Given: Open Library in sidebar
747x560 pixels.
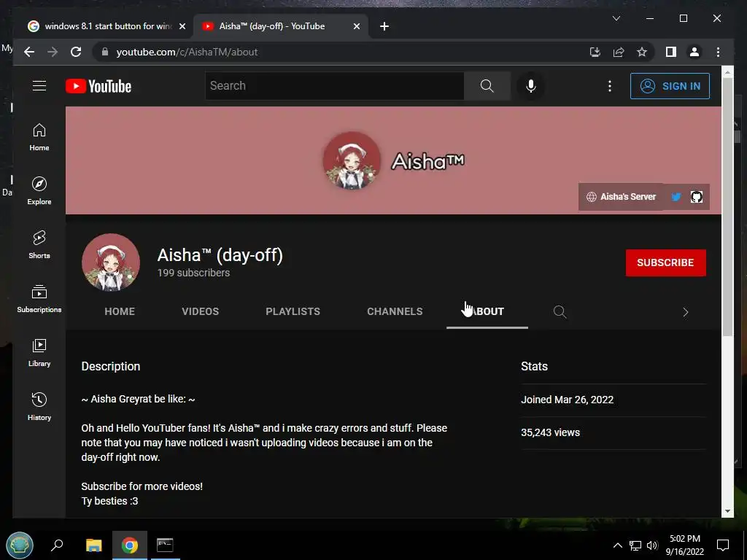Looking at the screenshot, I should [39, 352].
